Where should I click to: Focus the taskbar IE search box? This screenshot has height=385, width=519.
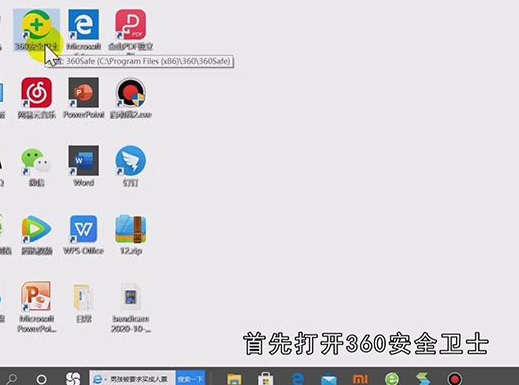(133, 378)
